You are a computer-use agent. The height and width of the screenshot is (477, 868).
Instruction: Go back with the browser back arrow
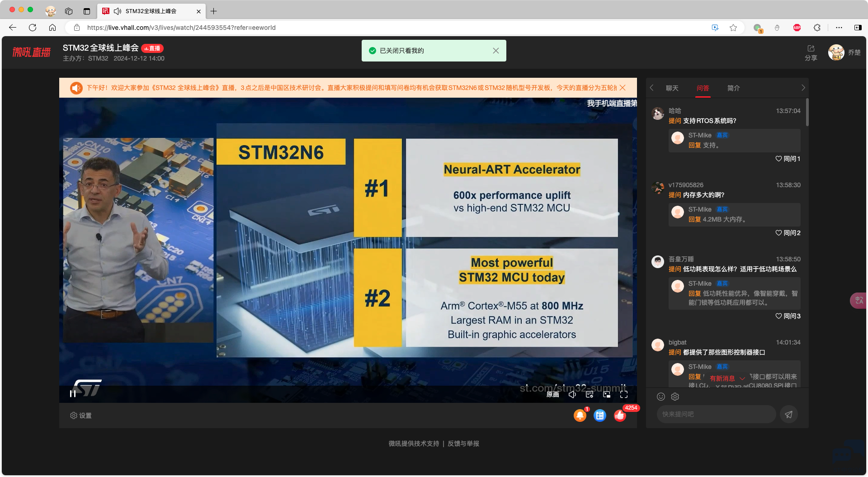pos(13,28)
